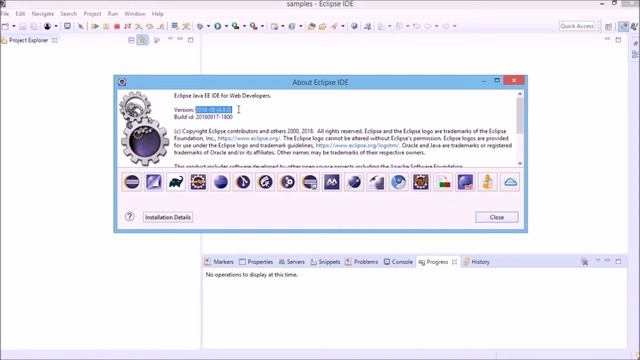Click the Suspend debug icon
640x360 pixels.
[x=106, y=26]
